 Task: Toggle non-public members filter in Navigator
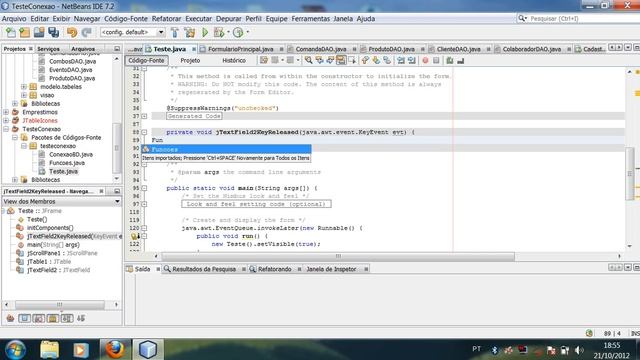[53, 318]
